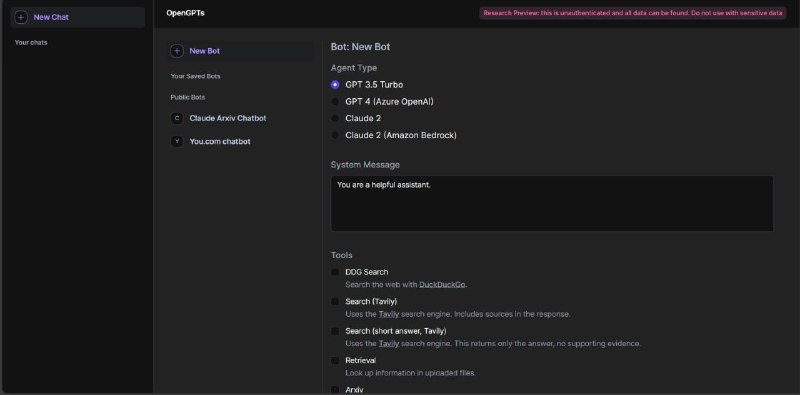800x395 pixels.
Task: Select the GPT 3.5 Turbo agent type
Action: click(335, 85)
